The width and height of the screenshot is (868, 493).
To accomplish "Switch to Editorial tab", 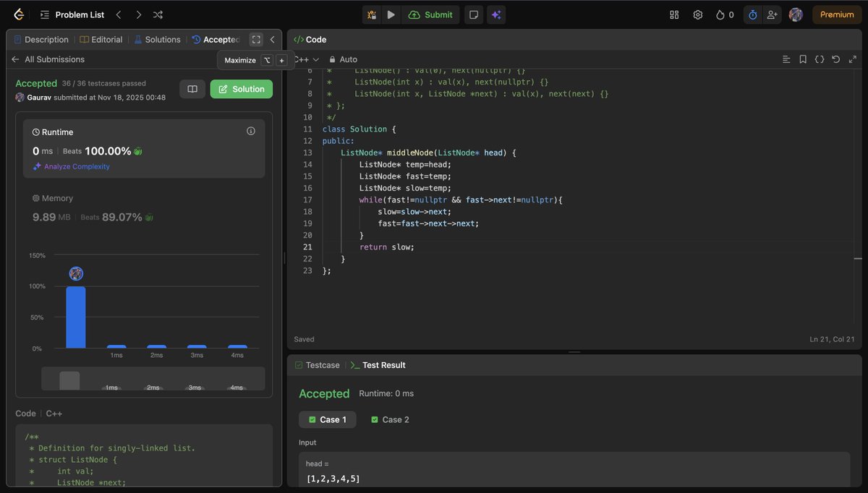I will 101,40.
